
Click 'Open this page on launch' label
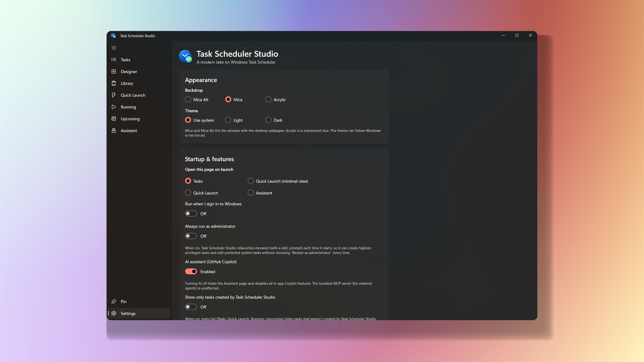(209, 169)
